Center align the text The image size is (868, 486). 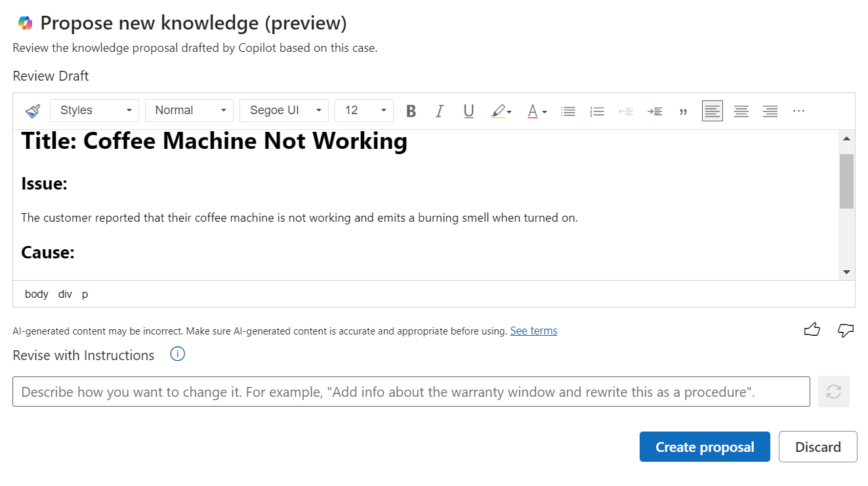[x=741, y=111]
